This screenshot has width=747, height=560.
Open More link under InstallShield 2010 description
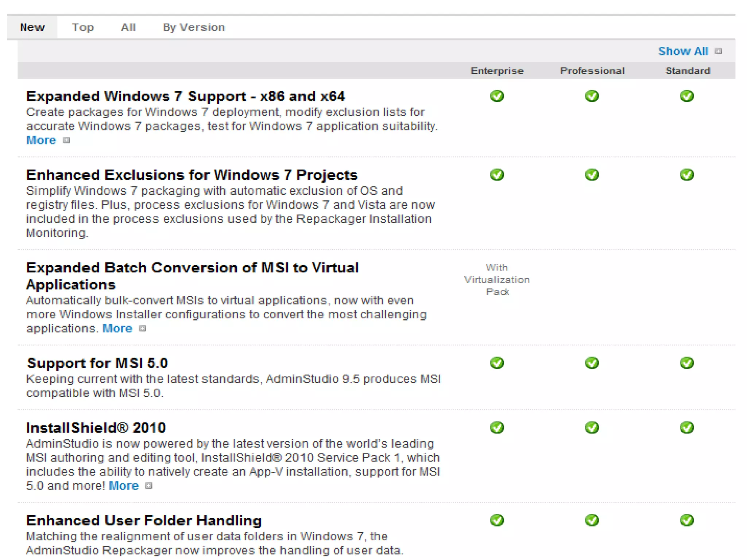click(124, 486)
